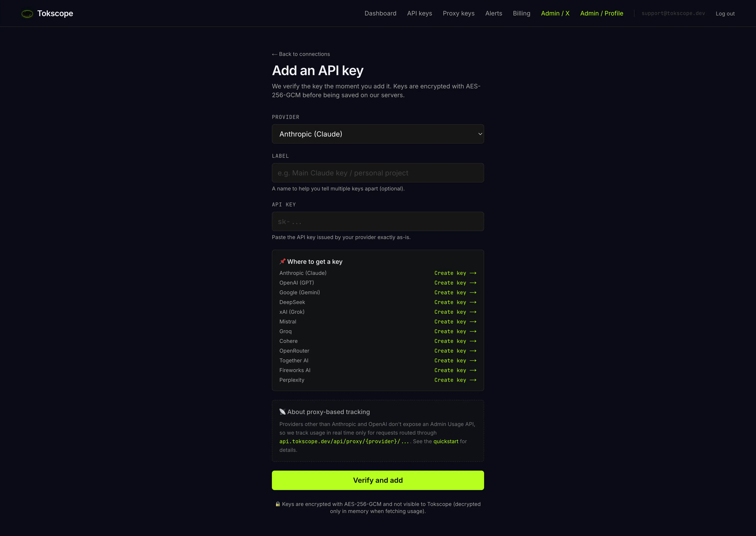
Task: Open the Provider dropdown
Action: pos(378,134)
